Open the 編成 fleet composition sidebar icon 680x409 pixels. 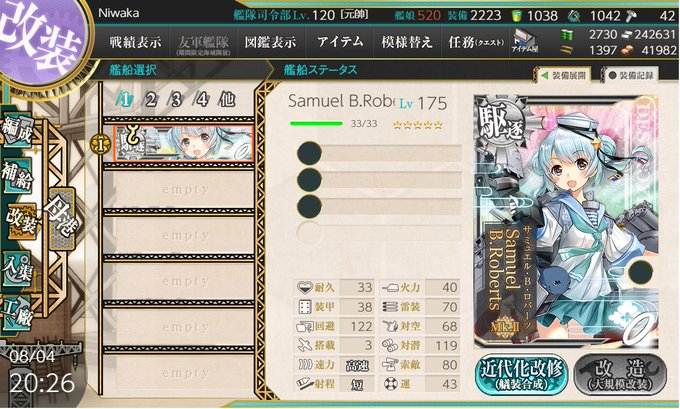pos(17,131)
